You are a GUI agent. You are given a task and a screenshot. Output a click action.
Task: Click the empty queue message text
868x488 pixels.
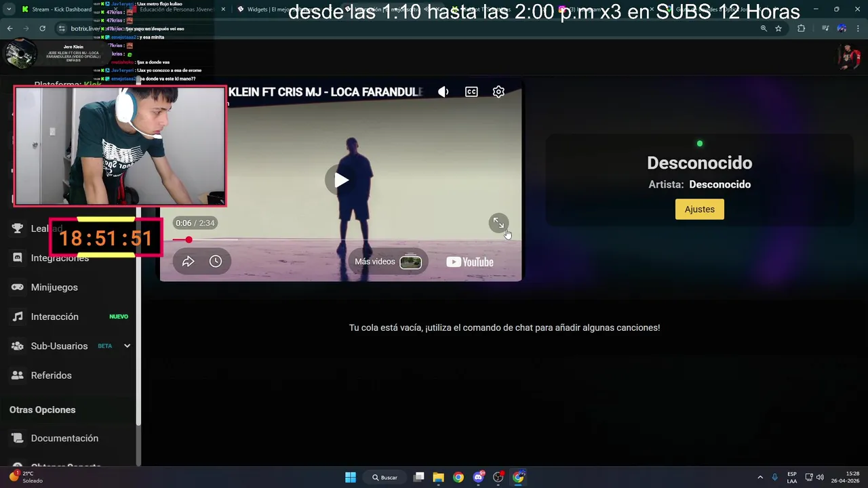click(505, 327)
